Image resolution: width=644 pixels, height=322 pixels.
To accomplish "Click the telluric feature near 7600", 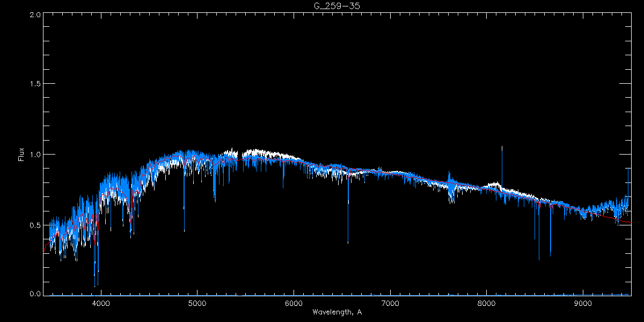I will tap(452, 188).
